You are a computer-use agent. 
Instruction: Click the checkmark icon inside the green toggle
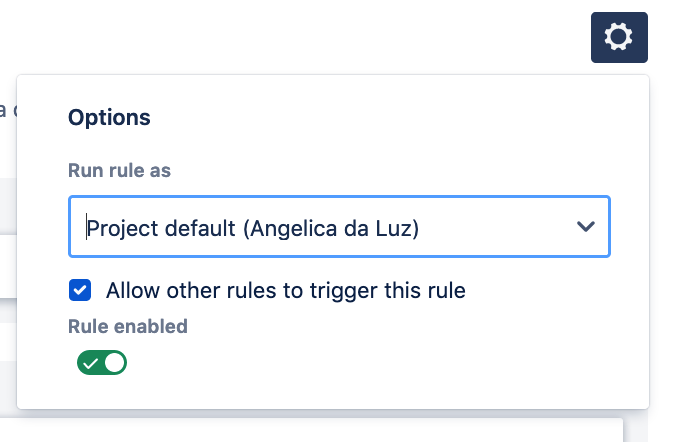tap(91, 363)
